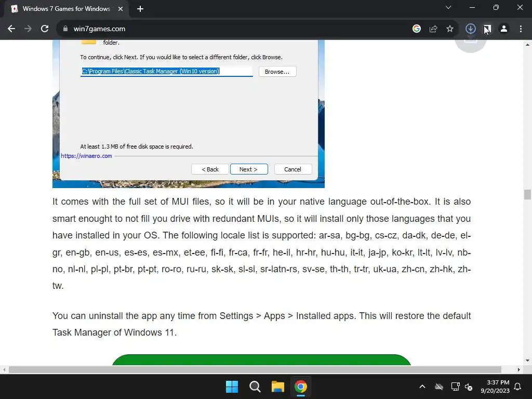The height and width of the screenshot is (399, 532).
Task: Reload the win7games.com page
Action: click(x=45, y=29)
